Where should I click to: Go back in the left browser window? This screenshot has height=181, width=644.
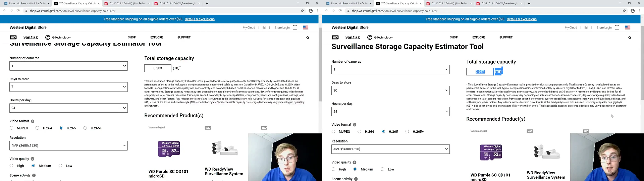click(x=4, y=11)
